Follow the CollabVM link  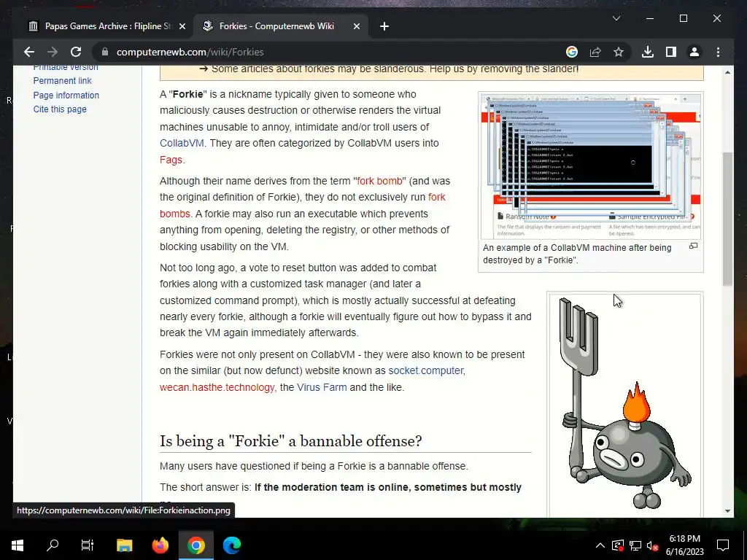tap(182, 143)
